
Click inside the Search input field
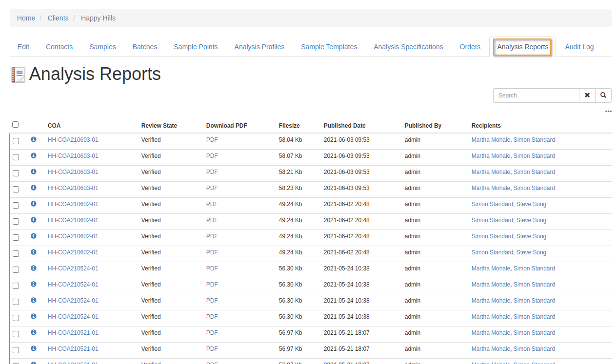tap(536, 95)
